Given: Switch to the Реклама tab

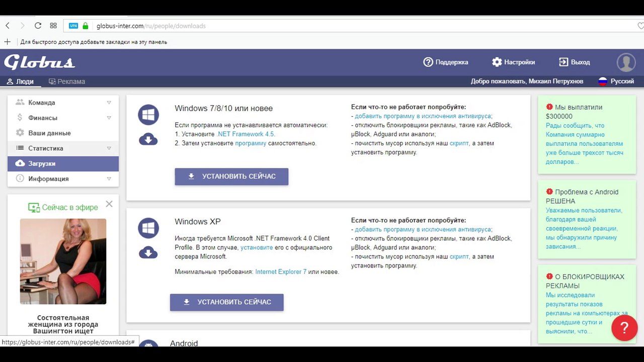Looking at the screenshot, I should (x=67, y=81).
